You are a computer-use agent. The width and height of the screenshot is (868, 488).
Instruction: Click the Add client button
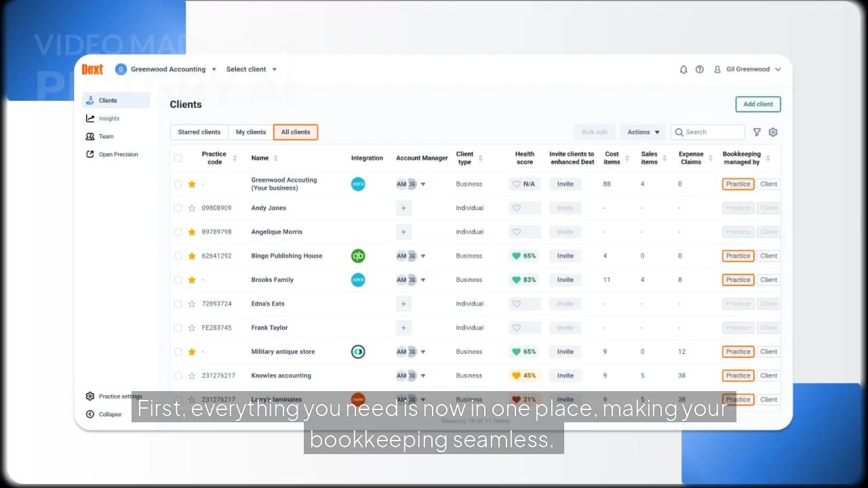(x=758, y=104)
